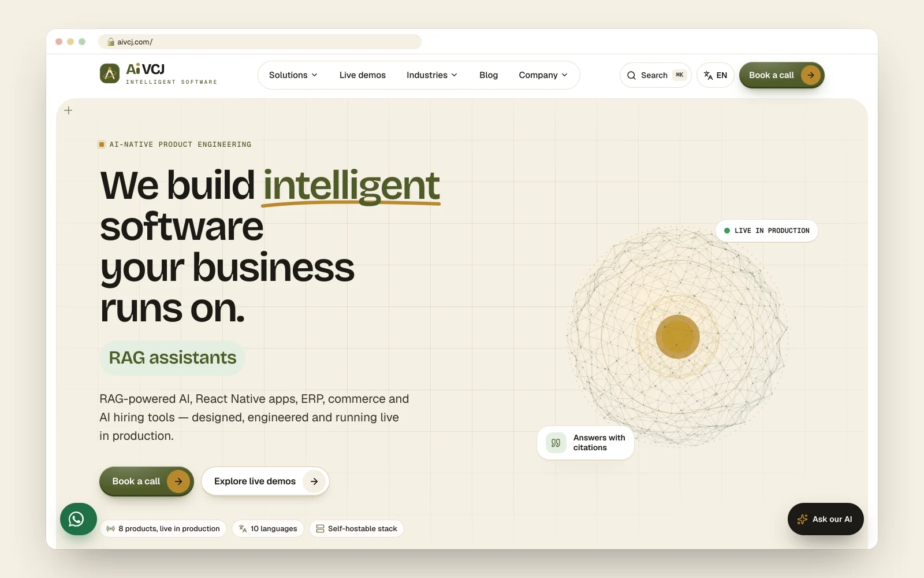Click the INTELLIGENT SOFTWARE tagline under logo
The height and width of the screenshot is (578, 924).
pos(172,82)
